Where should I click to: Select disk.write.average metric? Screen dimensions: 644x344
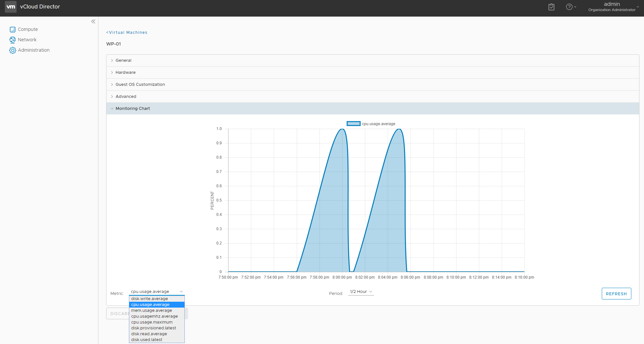tap(157, 299)
